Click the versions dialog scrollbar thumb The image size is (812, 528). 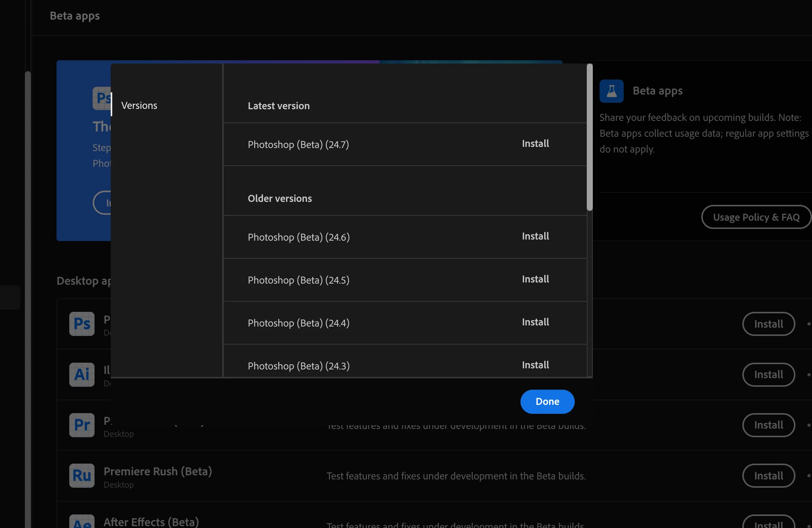(x=589, y=137)
